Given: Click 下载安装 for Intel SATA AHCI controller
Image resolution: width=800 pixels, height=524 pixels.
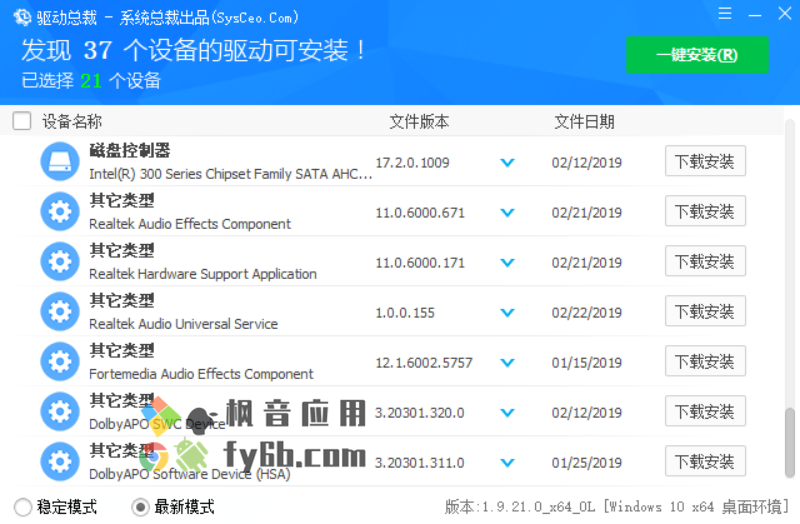Looking at the screenshot, I should pyautogui.click(x=705, y=161).
